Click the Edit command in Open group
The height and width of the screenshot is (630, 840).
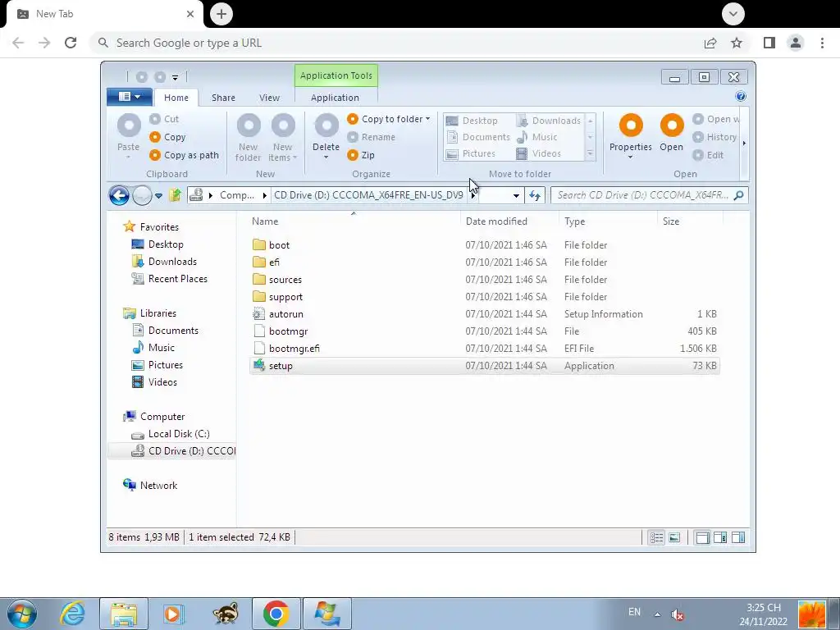tap(708, 155)
